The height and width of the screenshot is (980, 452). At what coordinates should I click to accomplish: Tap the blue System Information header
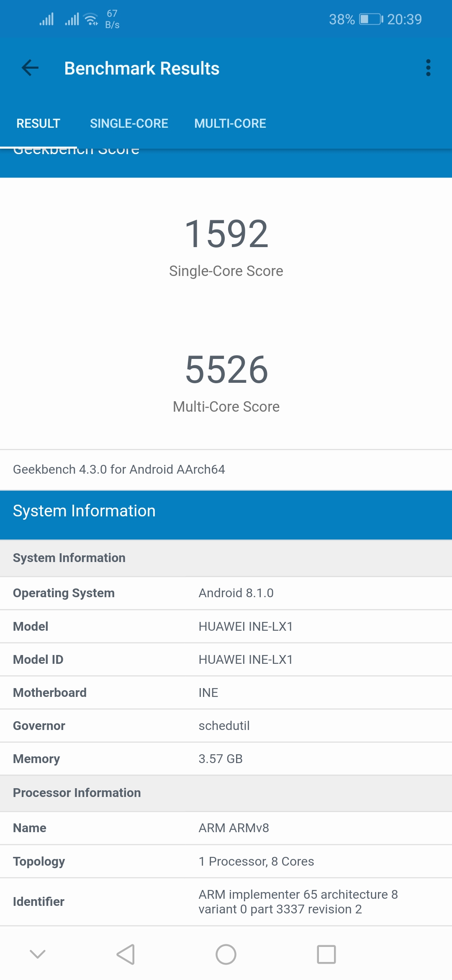[226, 515]
